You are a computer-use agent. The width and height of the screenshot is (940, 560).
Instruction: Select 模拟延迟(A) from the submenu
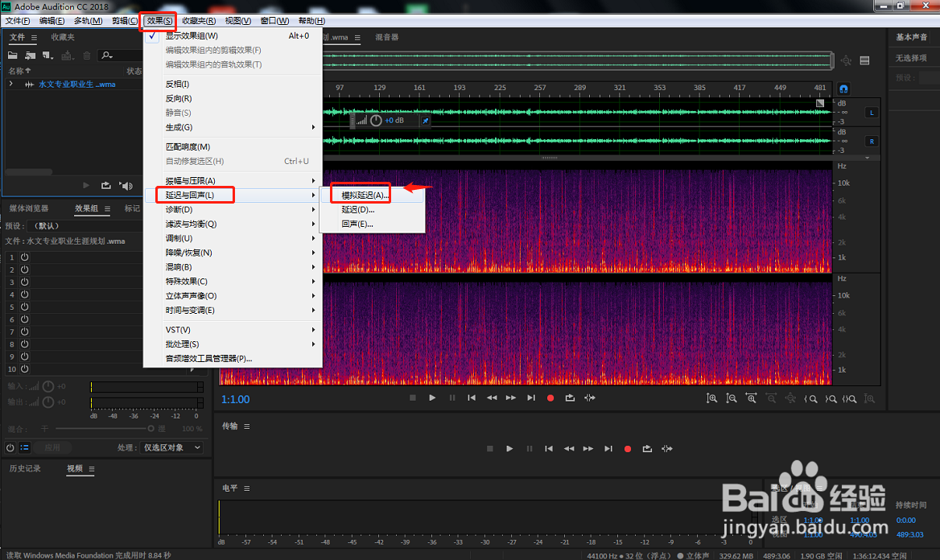(372, 195)
